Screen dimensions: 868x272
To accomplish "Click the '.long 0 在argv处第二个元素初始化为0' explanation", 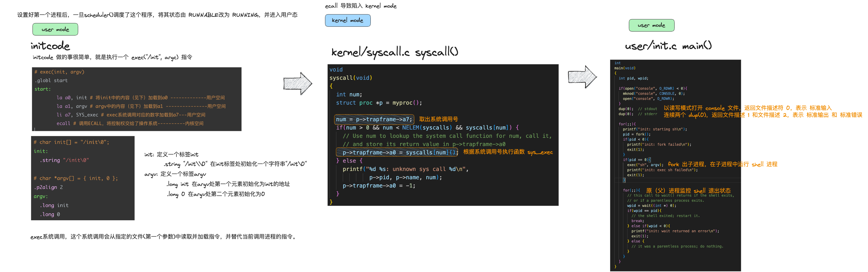I will click(216, 194).
